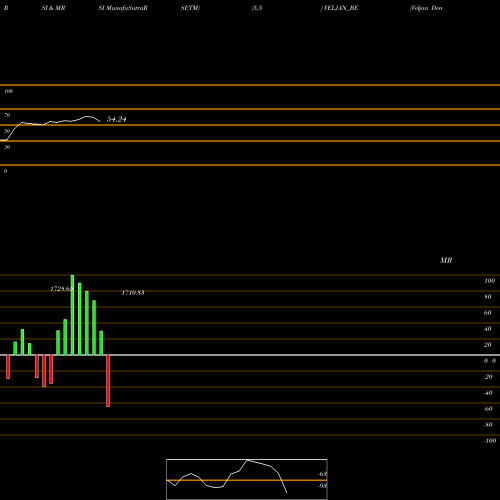Click the 60 label on MR axis
The height and width of the screenshot is (500, 500).
point(487,313)
